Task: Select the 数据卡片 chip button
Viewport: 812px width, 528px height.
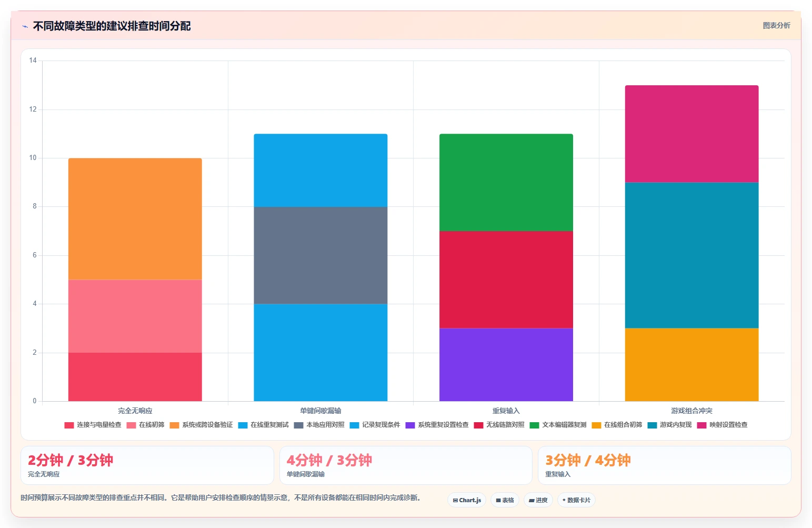Action: pyautogui.click(x=576, y=500)
